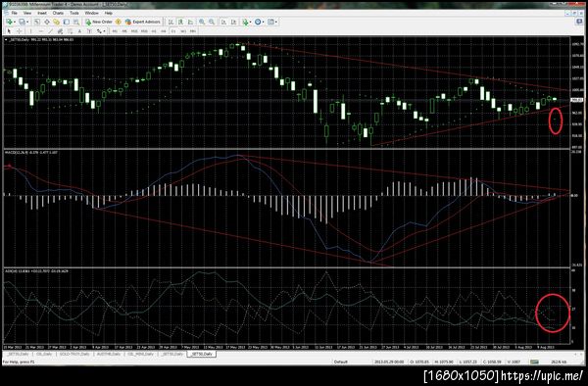Switch to the OIL,Daily chart tab
Viewport: 588px width, 386px height.
point(44,354)
